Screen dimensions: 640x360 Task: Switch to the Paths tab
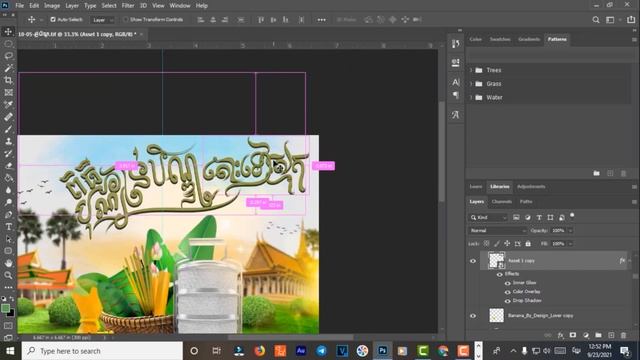526,202
